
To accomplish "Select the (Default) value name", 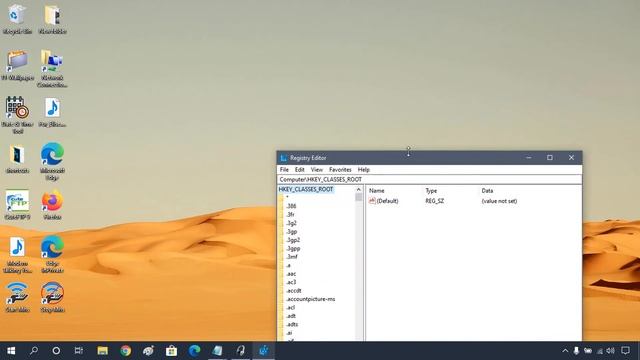I will point(387,201).
